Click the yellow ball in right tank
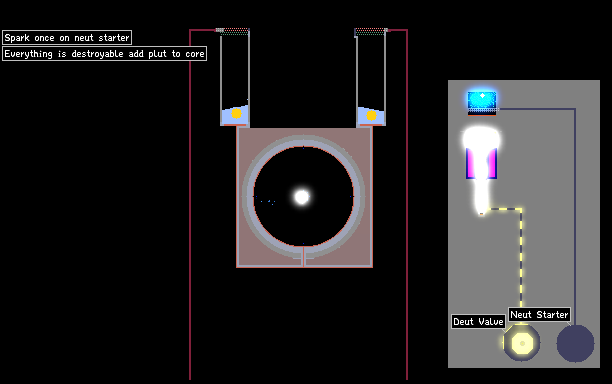The image size is (612, 384). [x=372, y=116]
